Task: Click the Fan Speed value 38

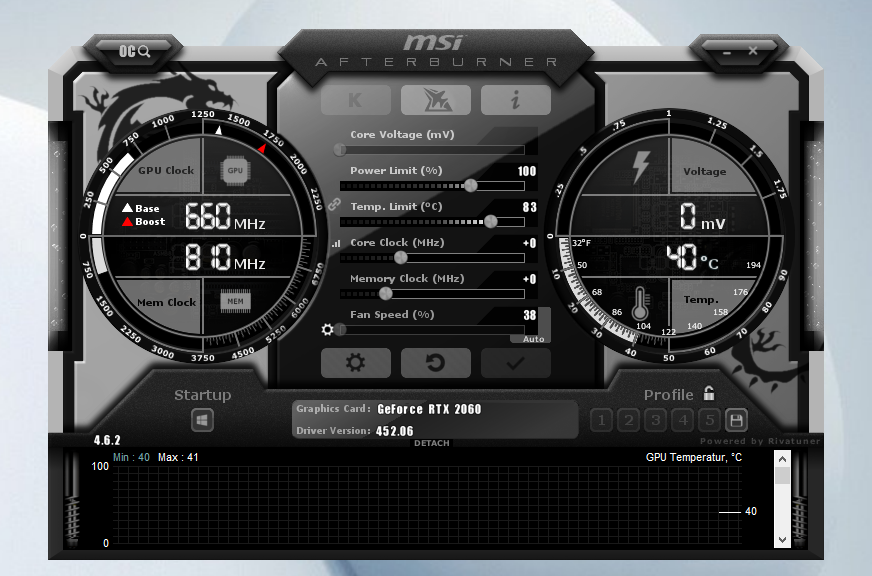Action: [x=529, y=315]
